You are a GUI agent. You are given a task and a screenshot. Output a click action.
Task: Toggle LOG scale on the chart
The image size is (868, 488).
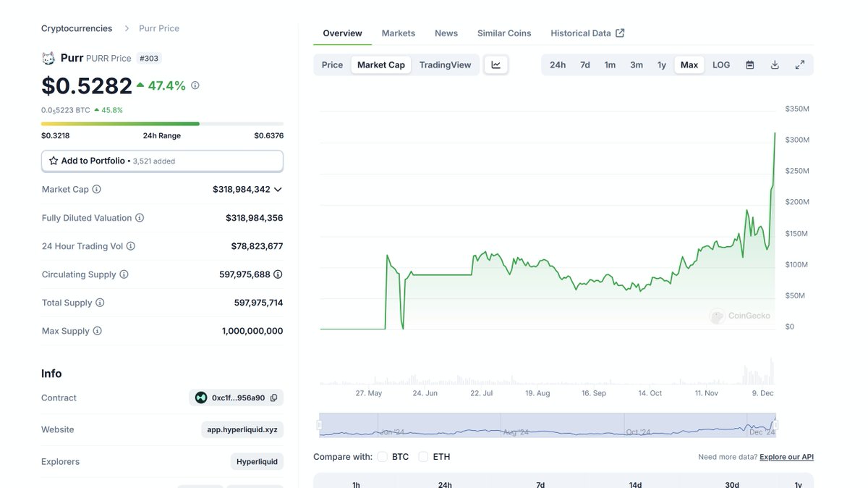[721, 64]
